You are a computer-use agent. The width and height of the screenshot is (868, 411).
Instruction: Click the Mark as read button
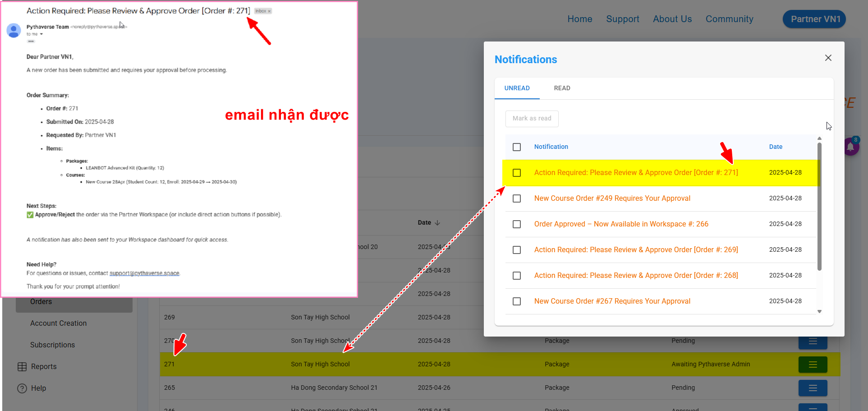[532, 118]
